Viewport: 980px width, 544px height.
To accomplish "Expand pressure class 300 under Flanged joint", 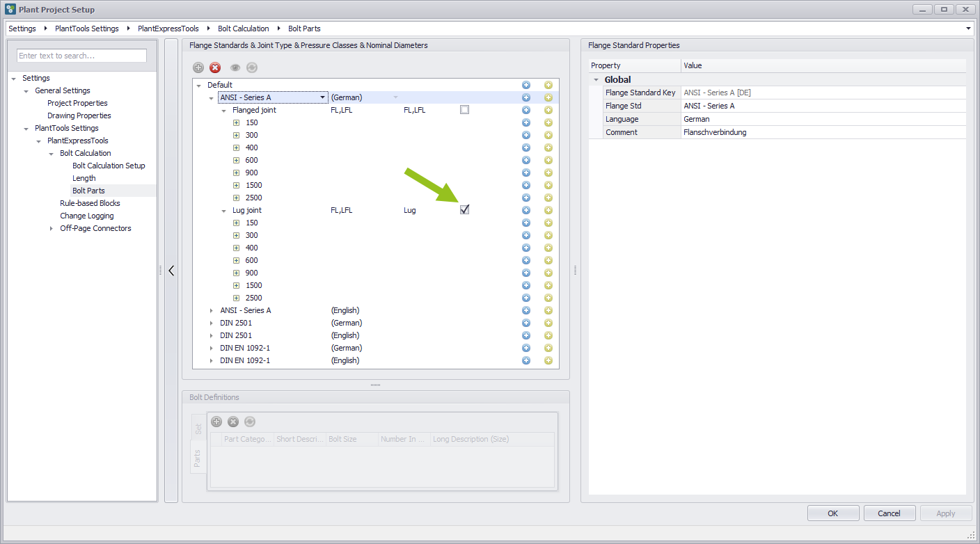I will point(236,135).
